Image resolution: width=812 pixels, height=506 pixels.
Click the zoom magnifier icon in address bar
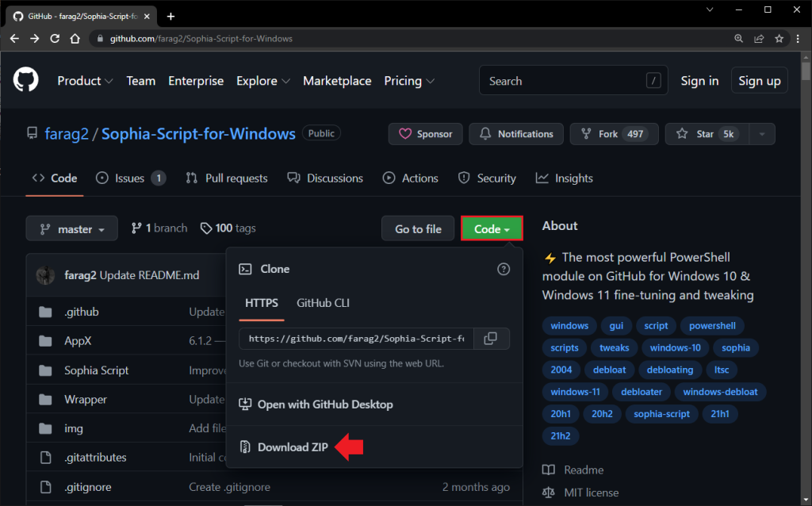click(x=739, y=39)
